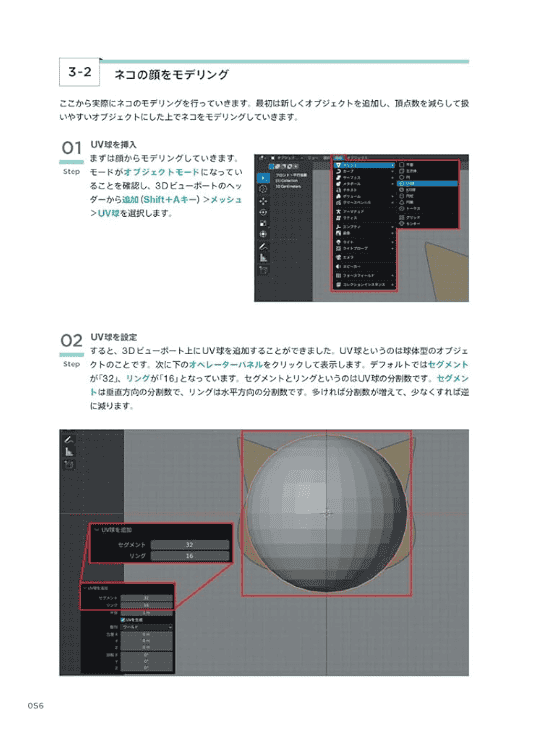Choose テキスト (Text) in the Add menu
The image size is (534, 738).
tap(364, 190)
